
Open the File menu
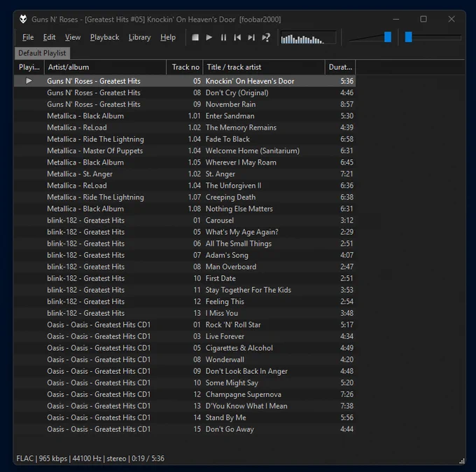tap(28, 37)
